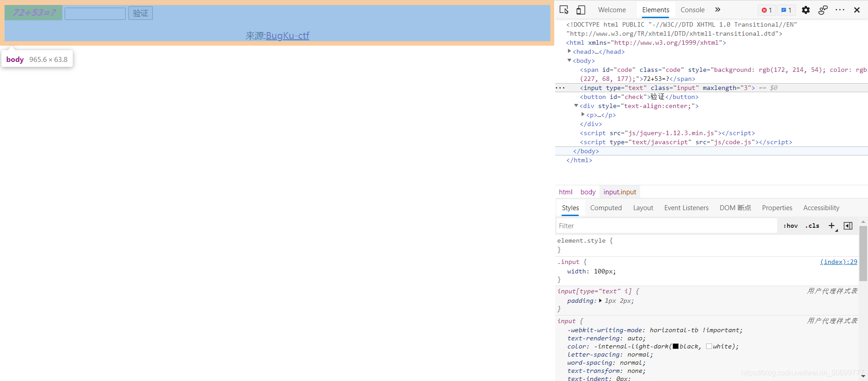Image resolution: width=868 pixels, height=381 pixels.
Task: Open the Properties pane tab
Action: [777, 208]
